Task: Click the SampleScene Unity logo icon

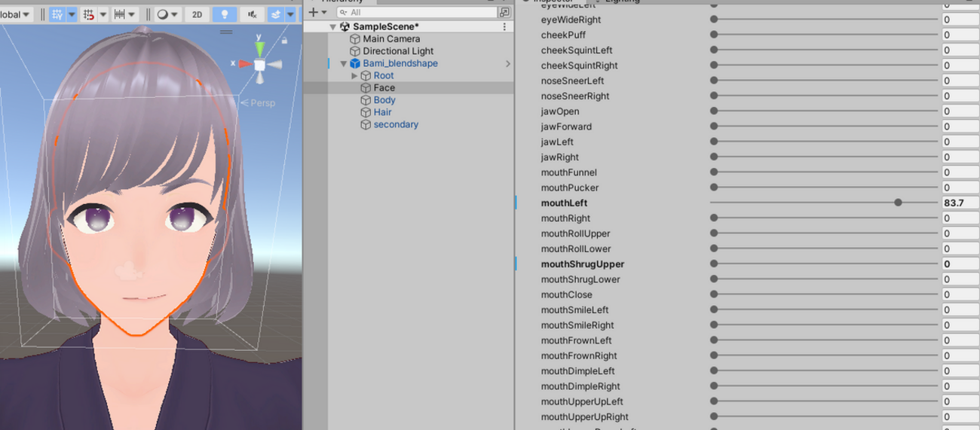Action: 345,26
